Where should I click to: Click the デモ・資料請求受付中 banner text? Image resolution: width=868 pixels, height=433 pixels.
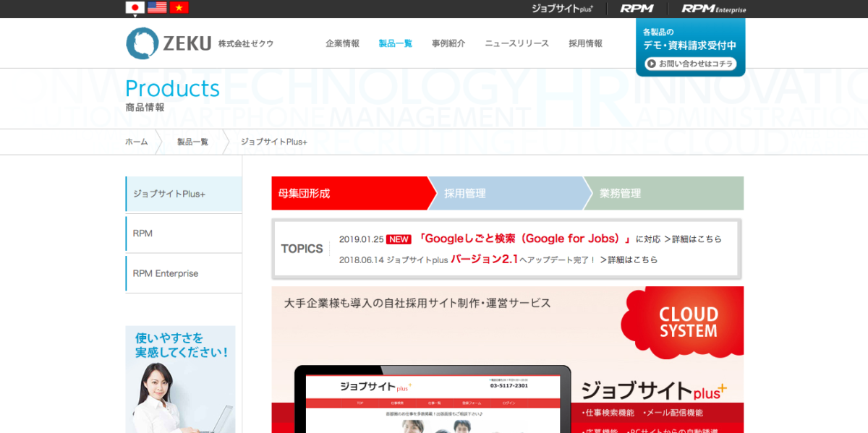[x=690, y=45]
